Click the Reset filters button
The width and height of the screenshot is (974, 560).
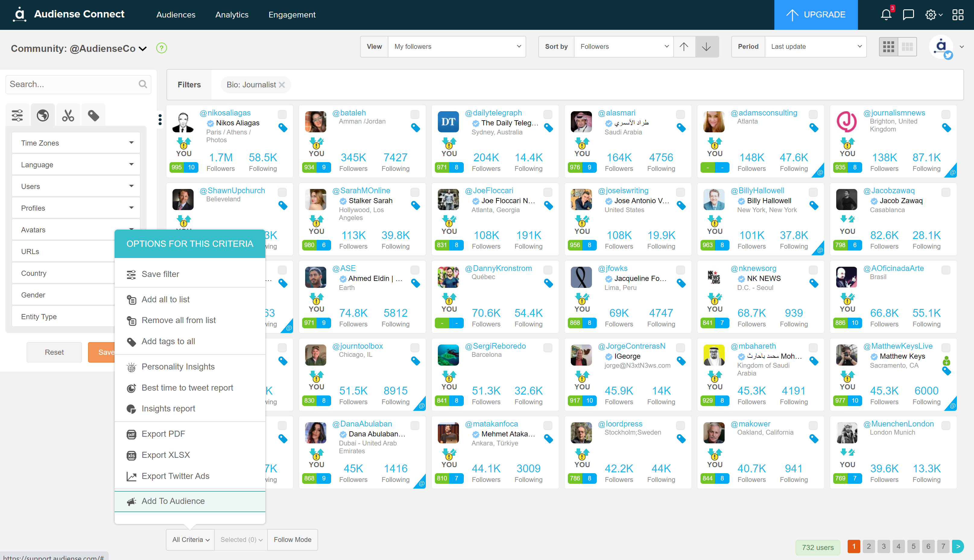[54, 352]
